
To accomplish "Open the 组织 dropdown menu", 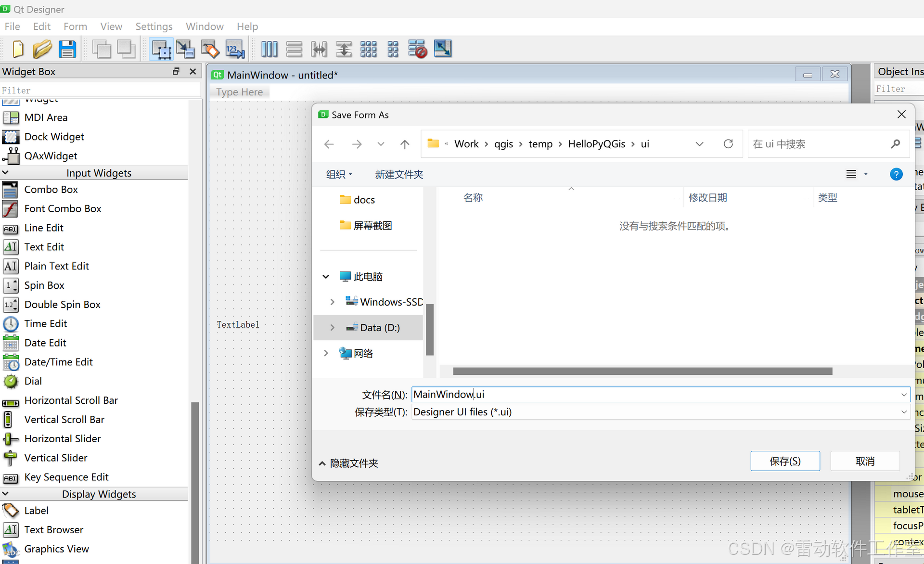I will [x=339, y=174].
